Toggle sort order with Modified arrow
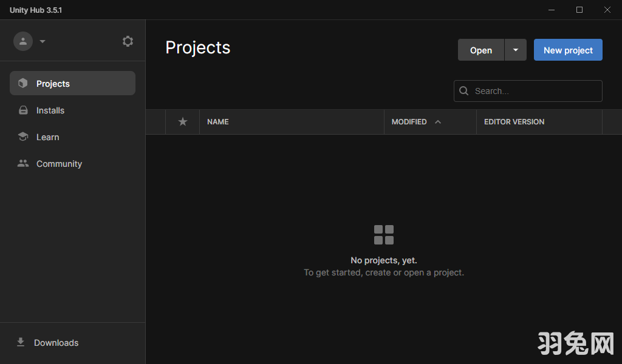622x364 pixels. point(438,122)
